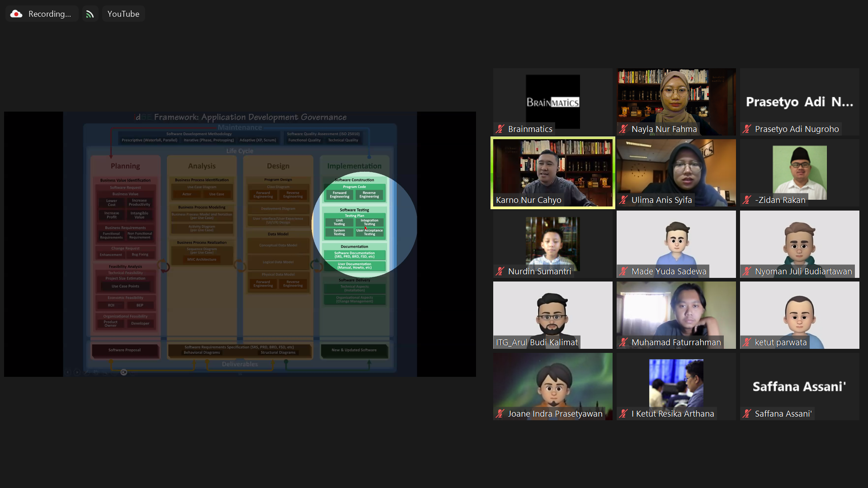Select -Zidan Rakan's video tile
The image size is (868, 488).
click(x=799, y=172)
